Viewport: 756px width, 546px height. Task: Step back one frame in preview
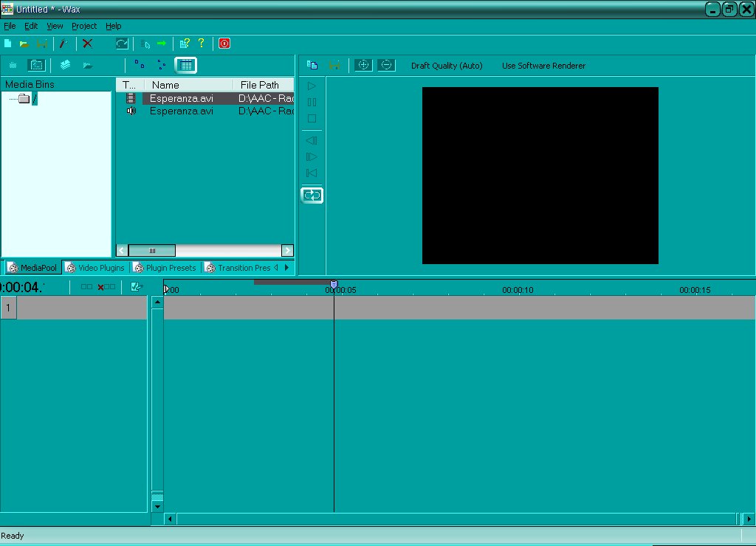312,141
